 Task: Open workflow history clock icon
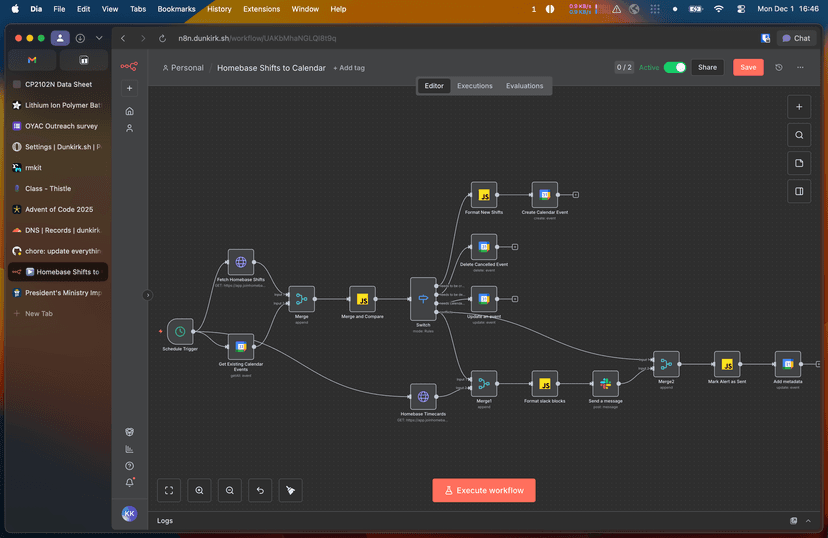[779, 67]
